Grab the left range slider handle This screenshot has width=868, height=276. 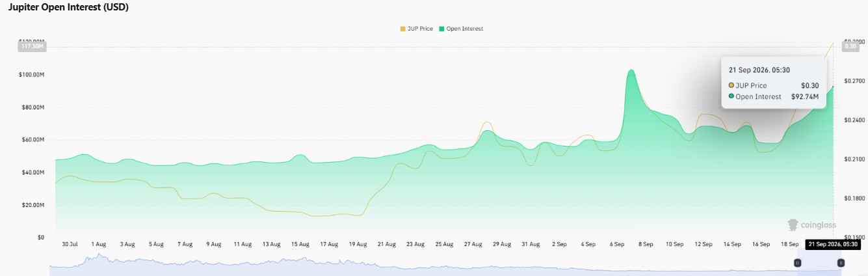coord(797,263)
